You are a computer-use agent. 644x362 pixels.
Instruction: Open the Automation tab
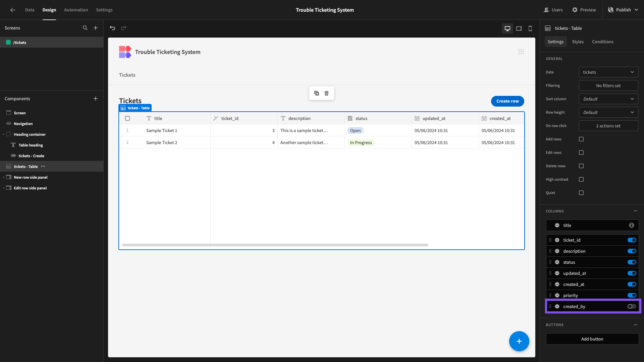(x=76, y=10)
